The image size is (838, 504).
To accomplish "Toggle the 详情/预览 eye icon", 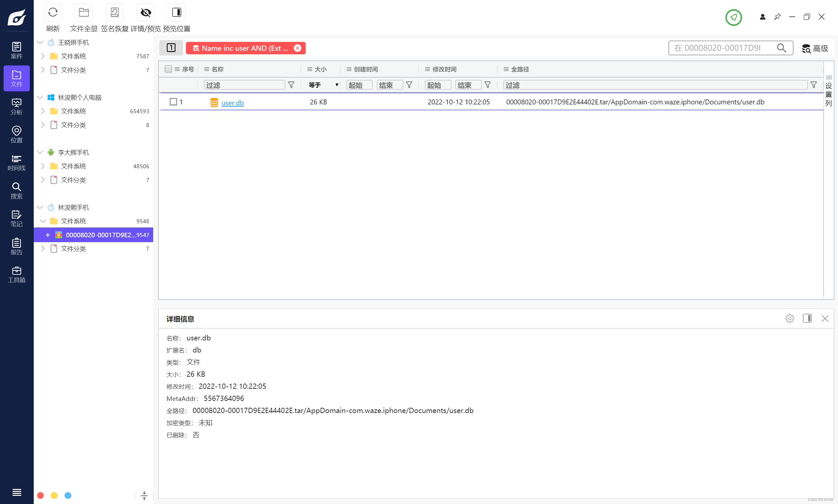I will 145,12.
